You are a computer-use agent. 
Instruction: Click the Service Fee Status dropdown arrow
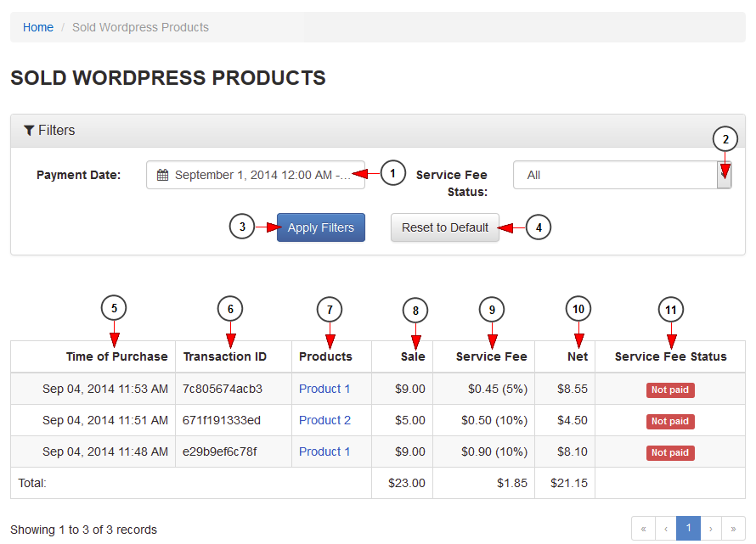coord(724,176)
